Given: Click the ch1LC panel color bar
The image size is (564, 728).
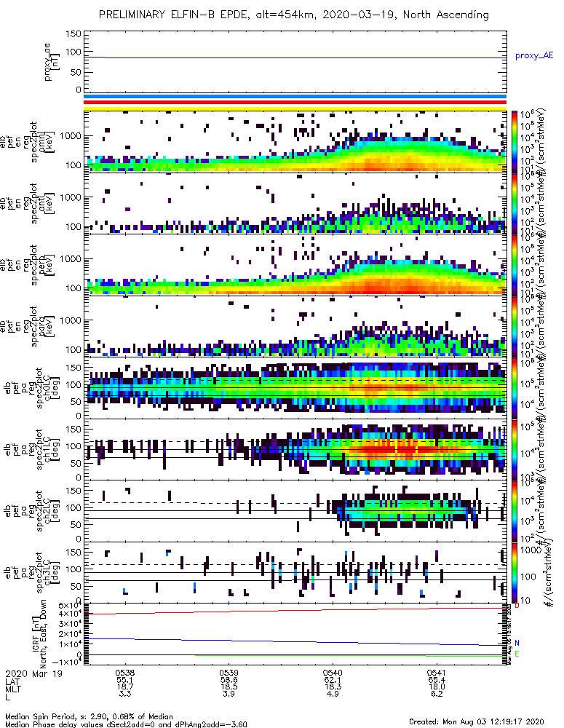Looking at the screenshot, I should point(515,449).
